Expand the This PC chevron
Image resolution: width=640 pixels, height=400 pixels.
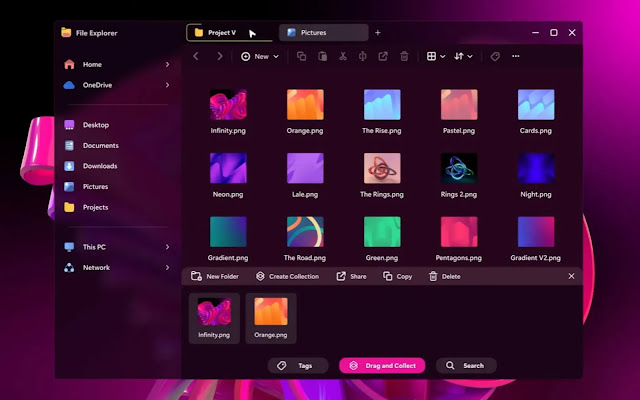pos(167,247)
